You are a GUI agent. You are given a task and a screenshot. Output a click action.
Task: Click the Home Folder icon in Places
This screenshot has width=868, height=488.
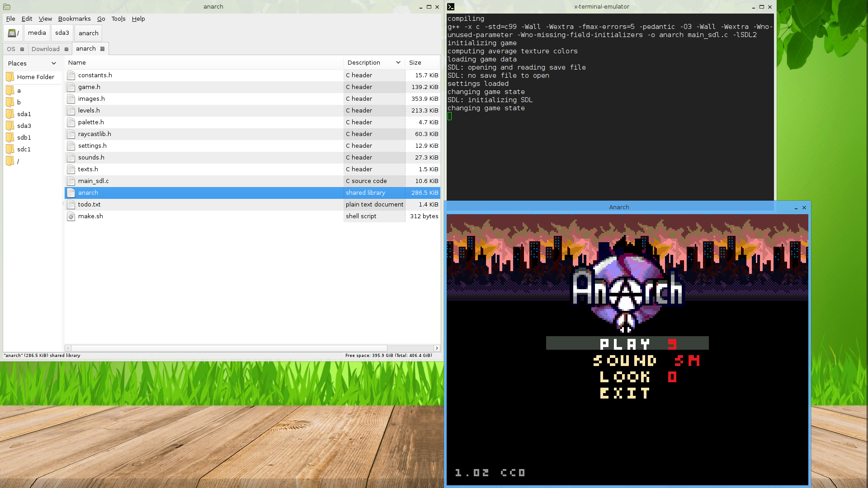(10, 77)
